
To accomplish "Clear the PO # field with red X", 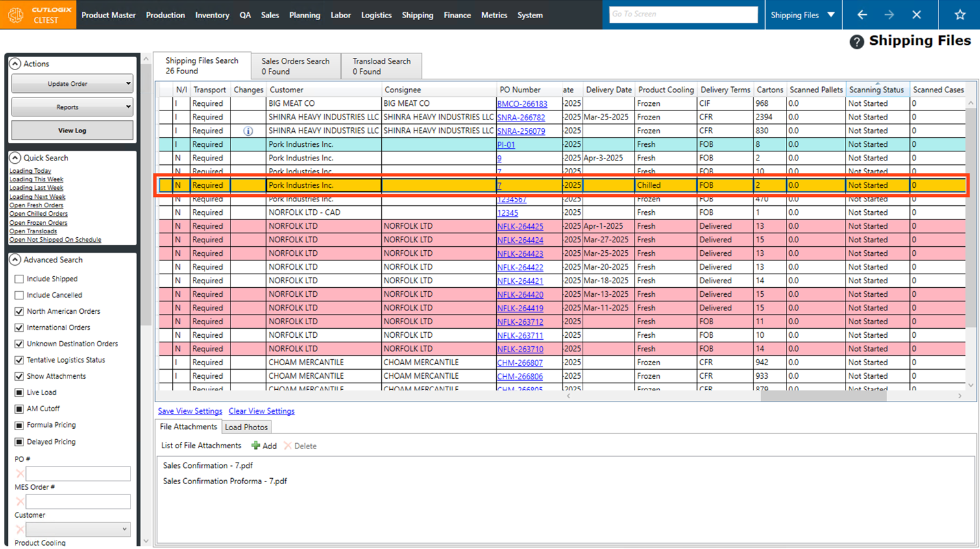I will pyautogui.click(x=19, y=474).
